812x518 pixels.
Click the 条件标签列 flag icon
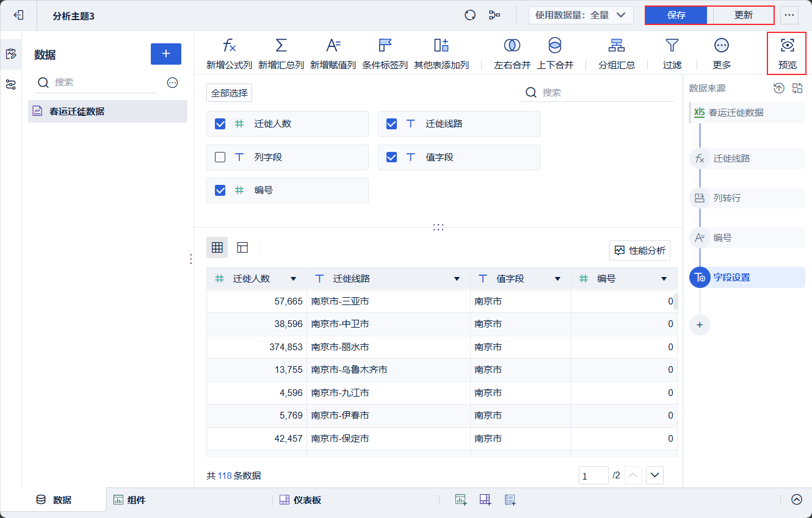tap(385, 46)
